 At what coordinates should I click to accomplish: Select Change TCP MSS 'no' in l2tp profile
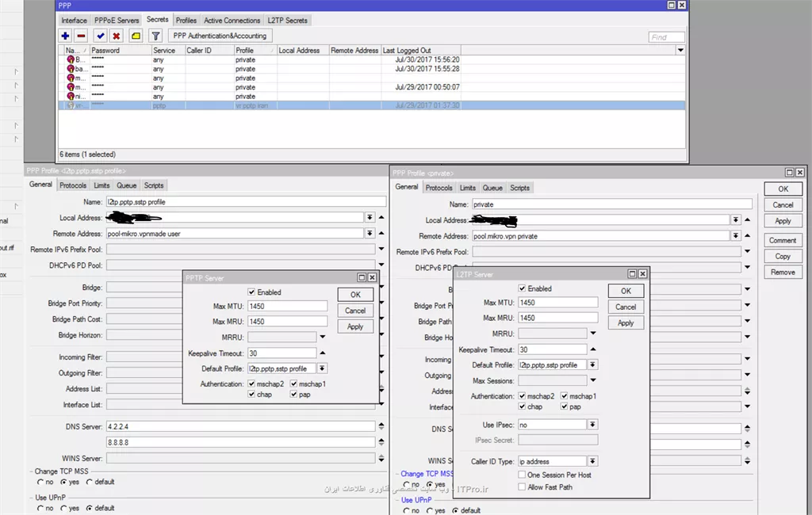pyautogui.click(x=40, y=482)
